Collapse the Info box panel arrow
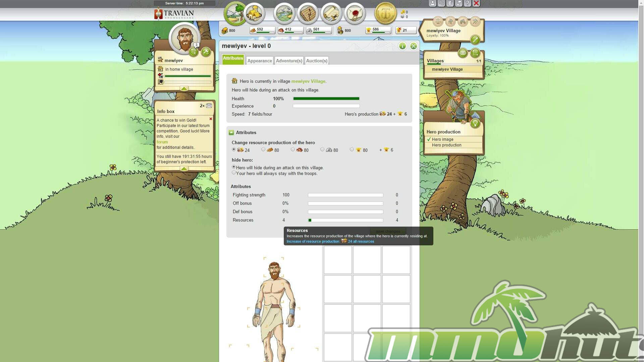Viewport: 644px width, 362px height. (184, 169)
